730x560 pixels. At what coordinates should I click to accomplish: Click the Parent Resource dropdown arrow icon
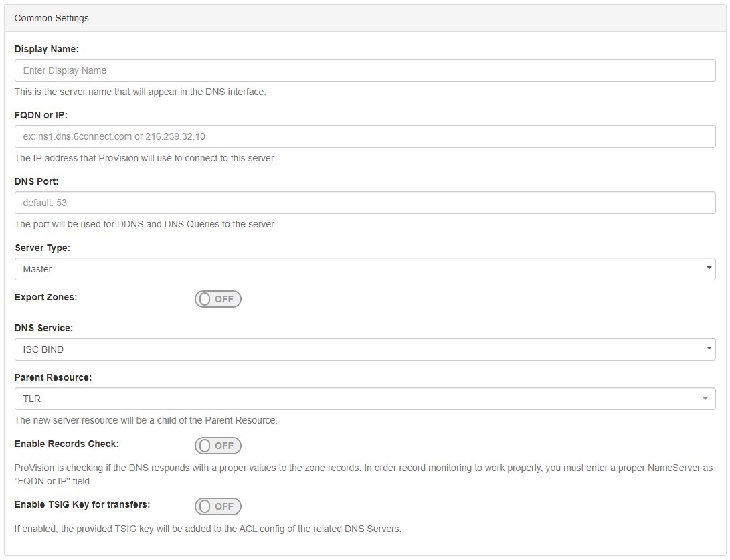[x=705, y=399]
